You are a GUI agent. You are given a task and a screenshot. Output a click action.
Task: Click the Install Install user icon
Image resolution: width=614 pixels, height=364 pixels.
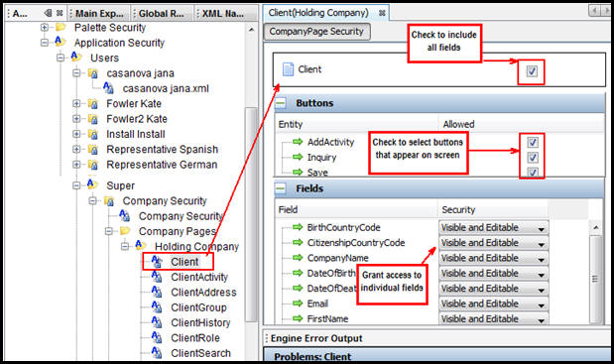click(93, 134)
